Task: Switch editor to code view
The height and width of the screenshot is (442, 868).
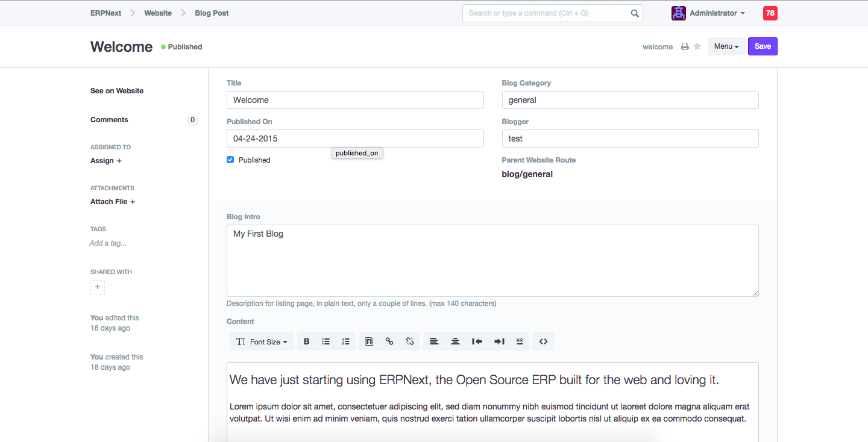Action: [x=543, y=341]
